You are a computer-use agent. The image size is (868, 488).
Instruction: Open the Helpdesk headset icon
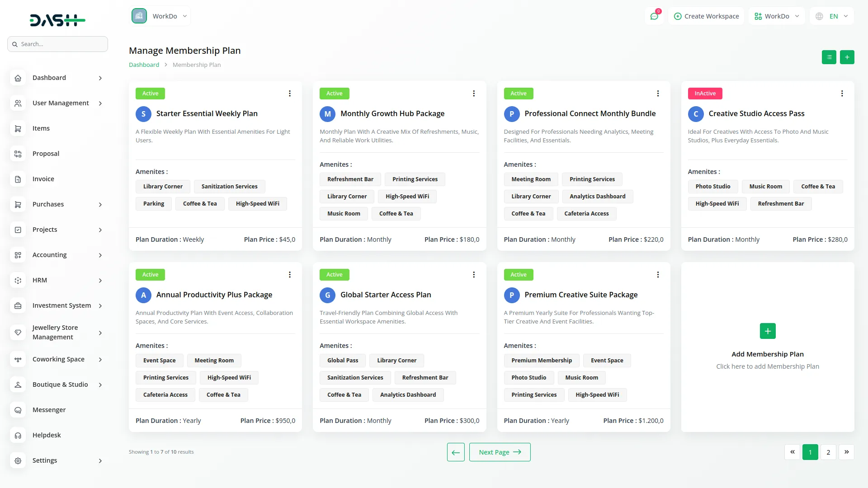pyautogui.click(x=18, y=435)
